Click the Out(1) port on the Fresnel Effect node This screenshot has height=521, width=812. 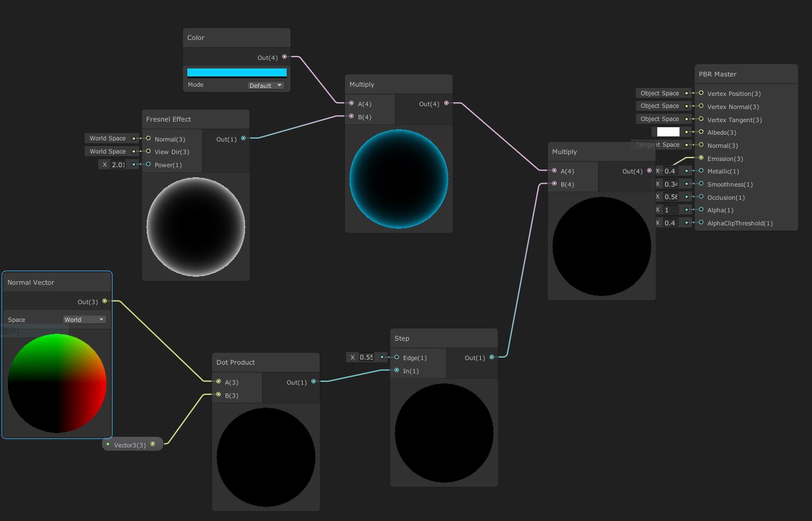pyautogui.click(x=243, y=138)
